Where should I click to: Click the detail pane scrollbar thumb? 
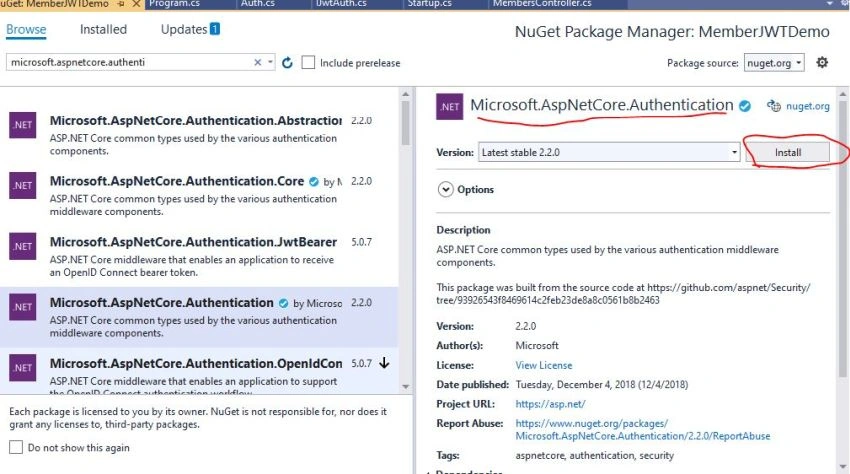(842, 239)
